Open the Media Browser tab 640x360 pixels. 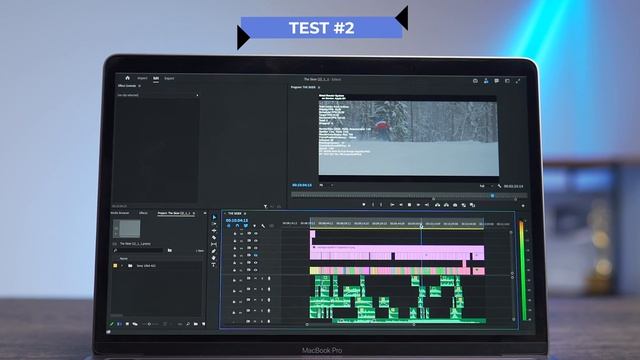120,213
